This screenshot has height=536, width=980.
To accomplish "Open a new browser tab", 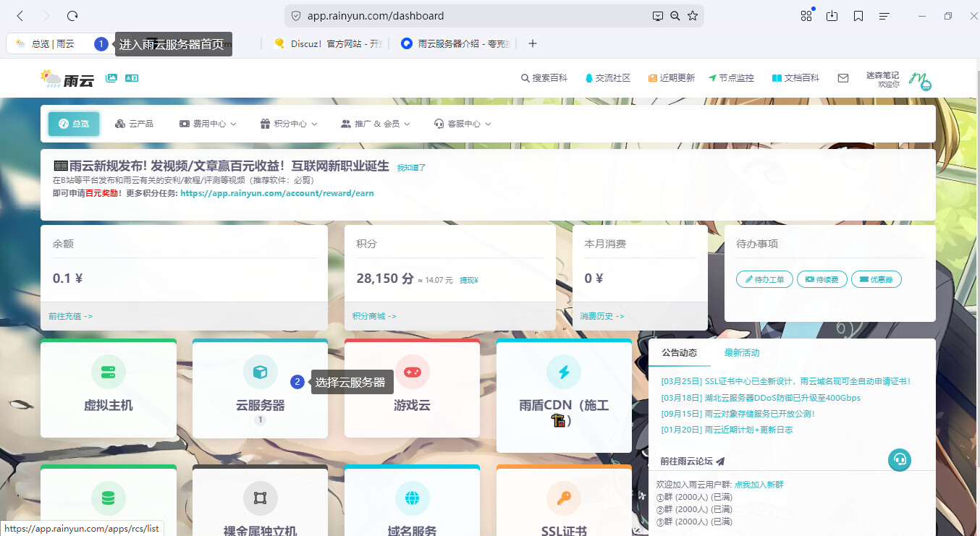I will [x=533, y=43].
